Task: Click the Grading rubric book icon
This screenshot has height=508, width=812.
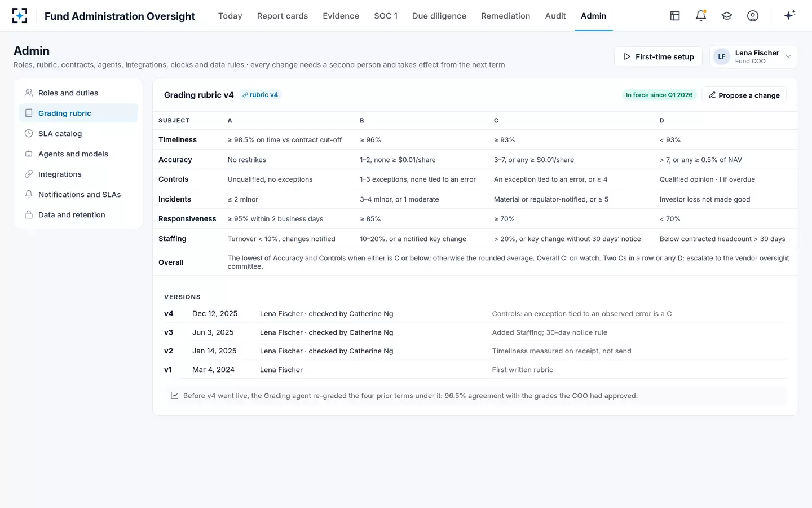Action: [x=29, y=113]
